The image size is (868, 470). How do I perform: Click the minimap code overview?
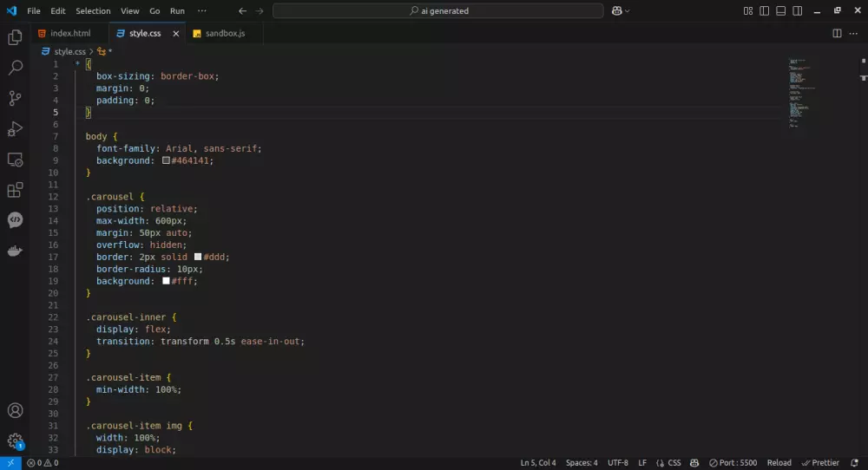click(x=803, y=93)
